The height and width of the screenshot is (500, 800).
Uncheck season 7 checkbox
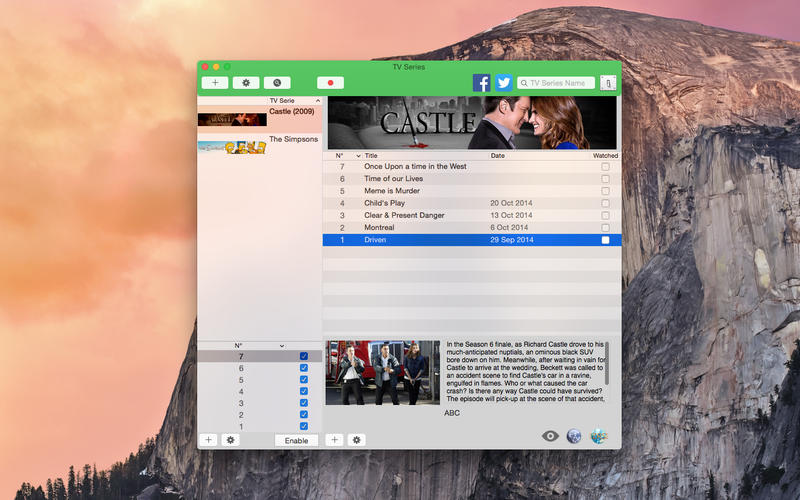click(304, 356)
